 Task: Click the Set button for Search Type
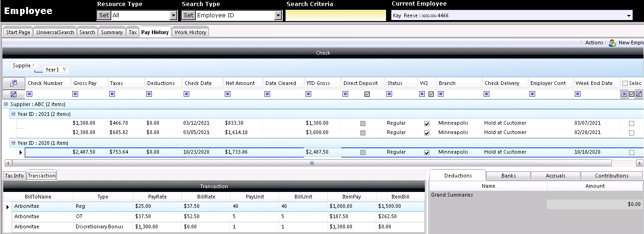point(188,15)
